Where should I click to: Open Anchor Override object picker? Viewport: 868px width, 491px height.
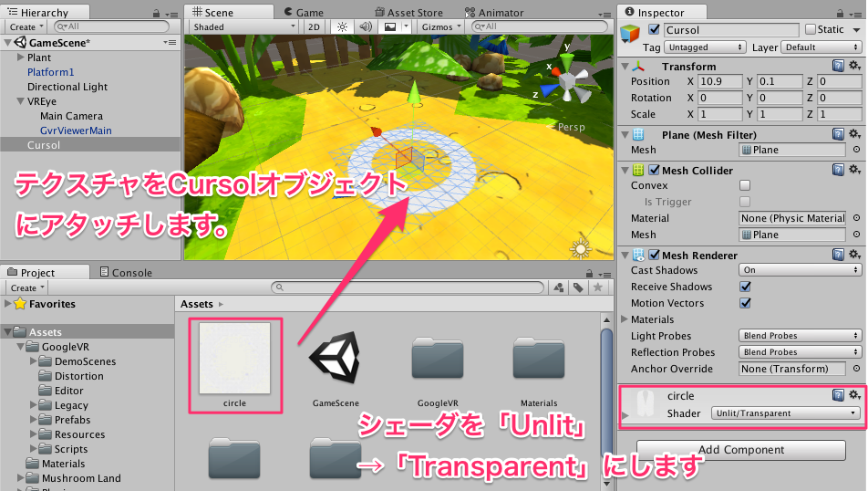point(856,369)
